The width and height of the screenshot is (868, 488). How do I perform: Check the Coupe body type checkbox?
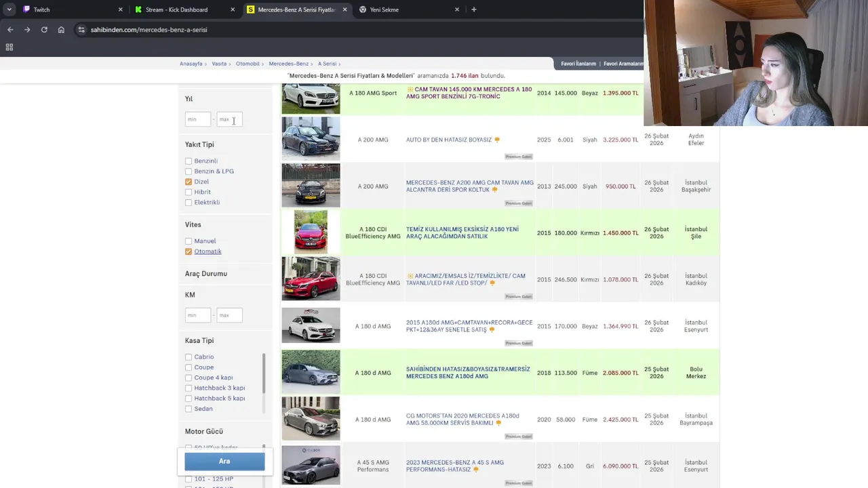[x=189, y=367]
